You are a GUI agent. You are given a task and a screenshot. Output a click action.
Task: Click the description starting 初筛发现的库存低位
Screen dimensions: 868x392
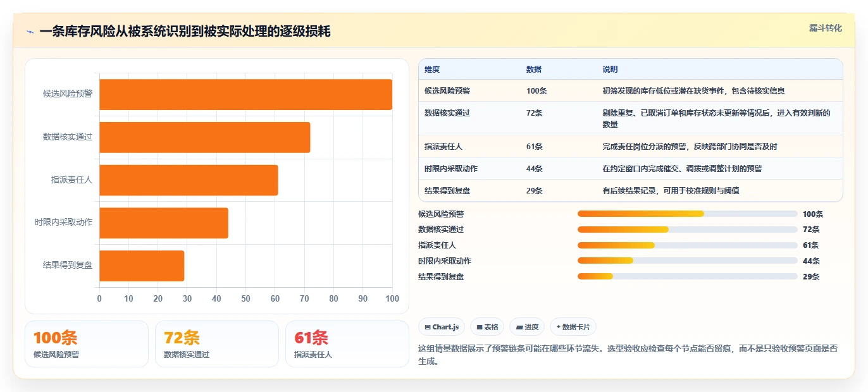[x=693, y=91]
